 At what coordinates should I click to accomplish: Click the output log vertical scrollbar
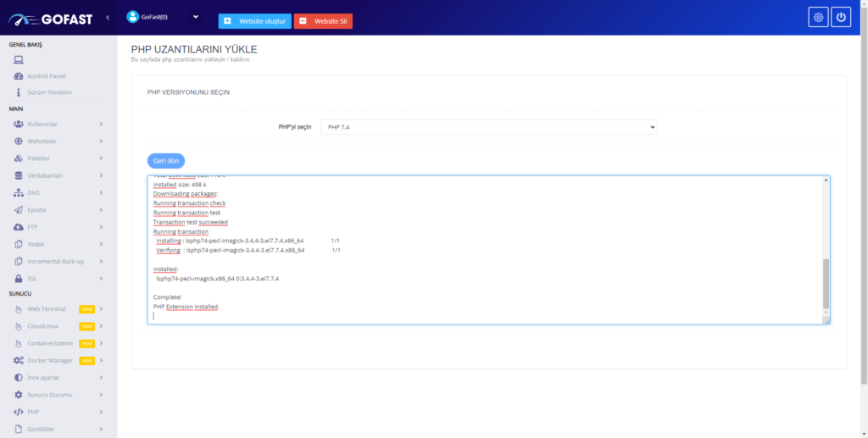826,284
